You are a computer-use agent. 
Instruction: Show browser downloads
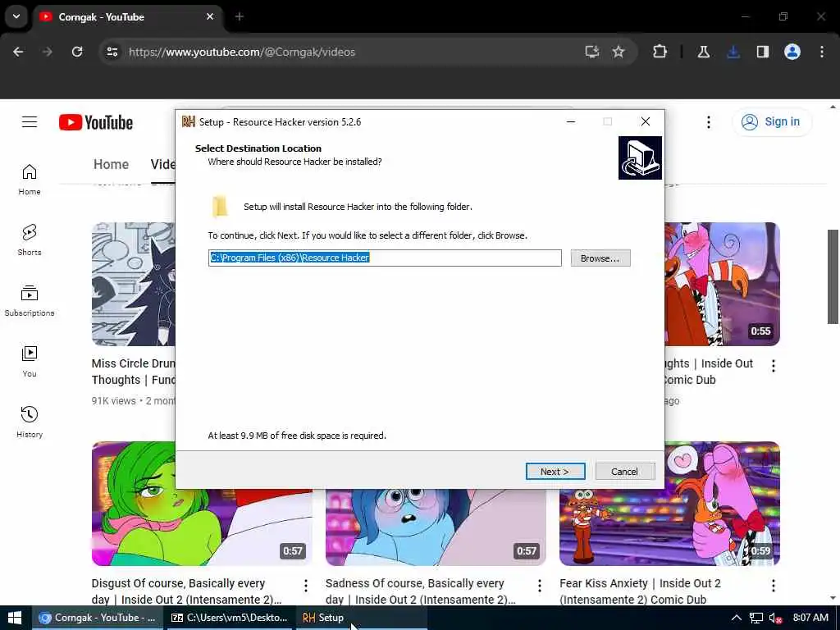(x=733, y=52)
